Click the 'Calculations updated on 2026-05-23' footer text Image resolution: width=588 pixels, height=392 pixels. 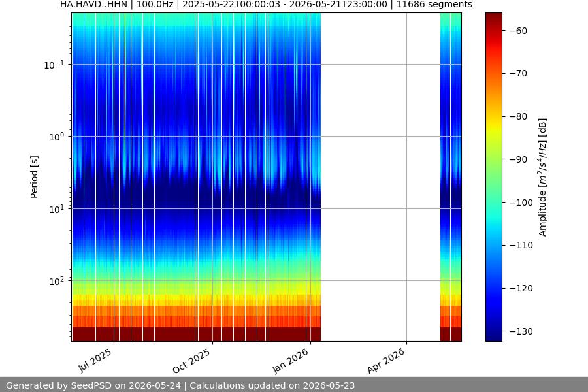click(x=272, y=385)
